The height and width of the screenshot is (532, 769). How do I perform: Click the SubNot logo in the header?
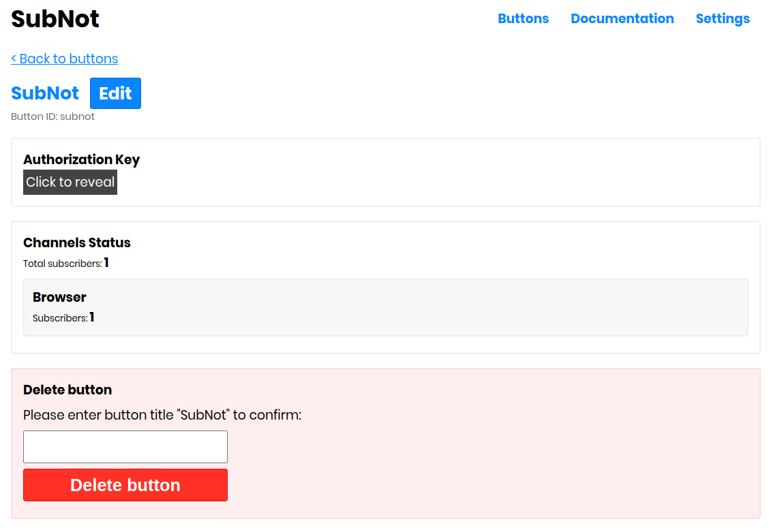[55, 19]
